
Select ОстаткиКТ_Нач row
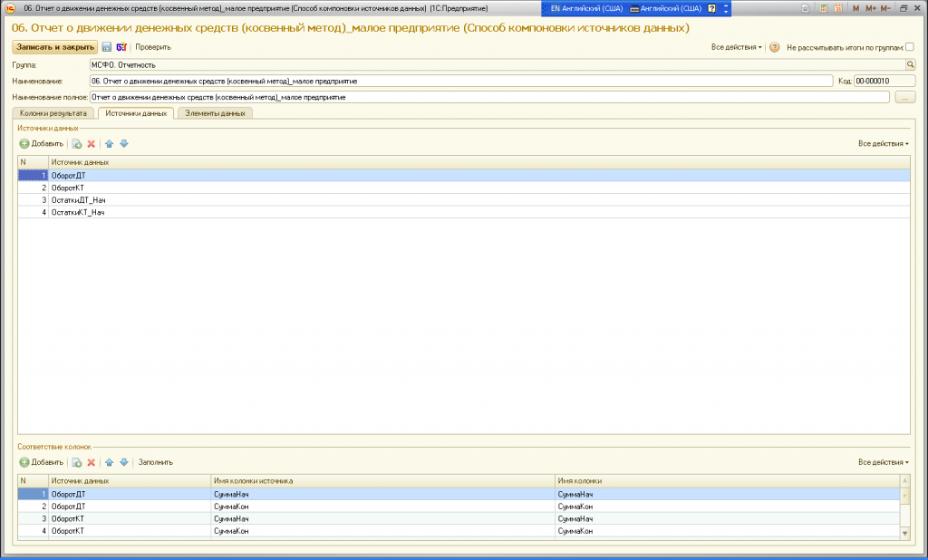pyautogui.click(x=464, y=213)
